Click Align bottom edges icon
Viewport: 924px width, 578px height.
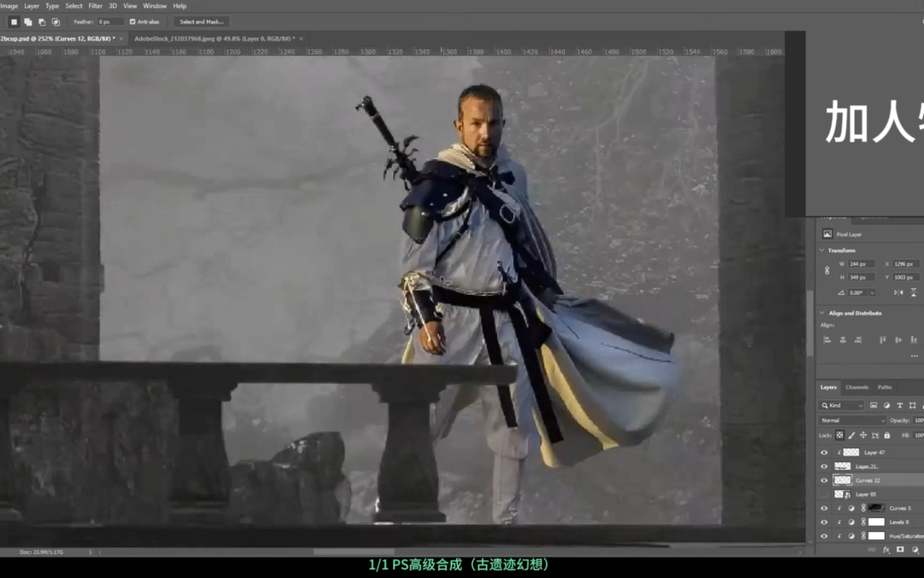pos(913,340)
